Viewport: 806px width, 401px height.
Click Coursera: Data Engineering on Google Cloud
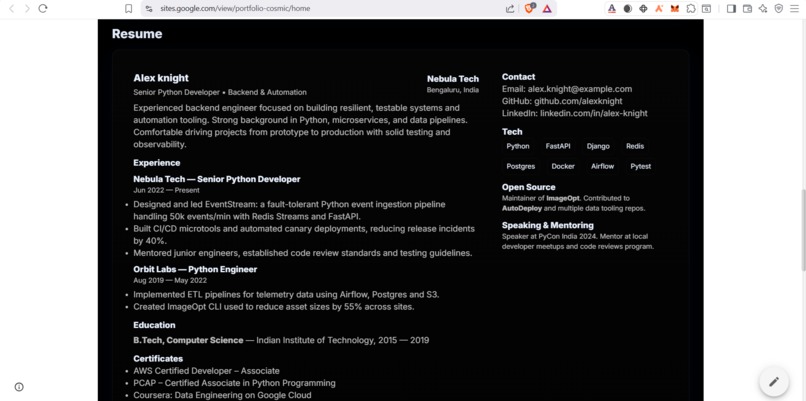222,395
